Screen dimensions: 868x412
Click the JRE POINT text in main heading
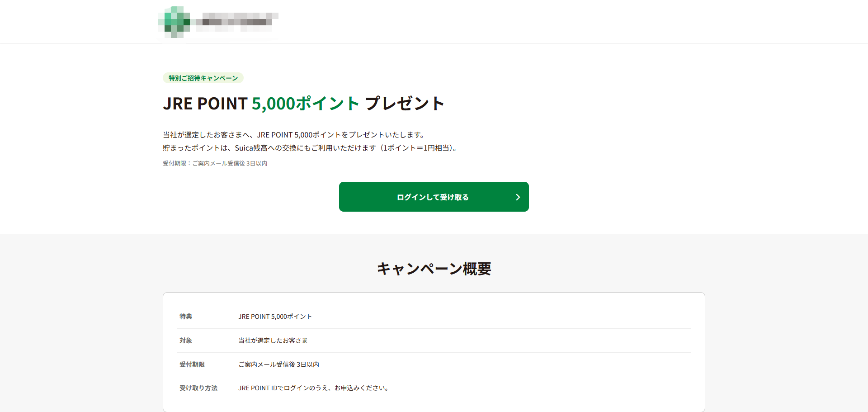[205, 104]
